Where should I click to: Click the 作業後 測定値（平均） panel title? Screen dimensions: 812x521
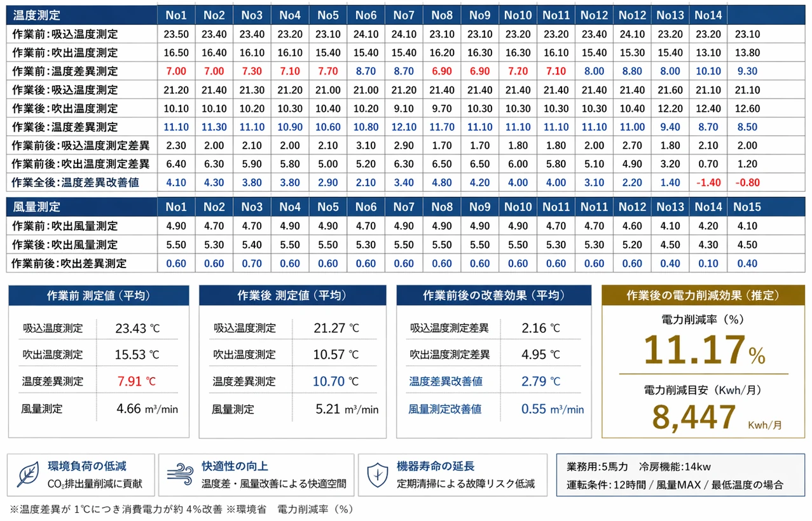click(292, 295)
